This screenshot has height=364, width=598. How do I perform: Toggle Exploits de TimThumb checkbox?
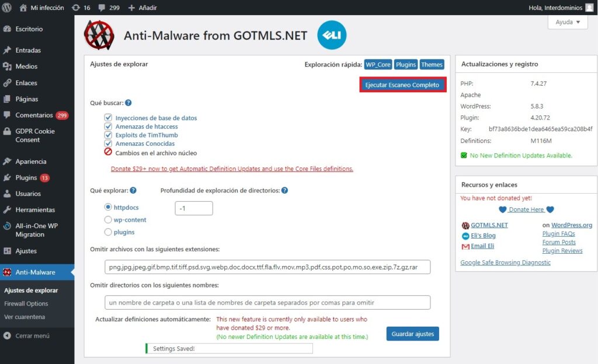[x=108, y=135]
